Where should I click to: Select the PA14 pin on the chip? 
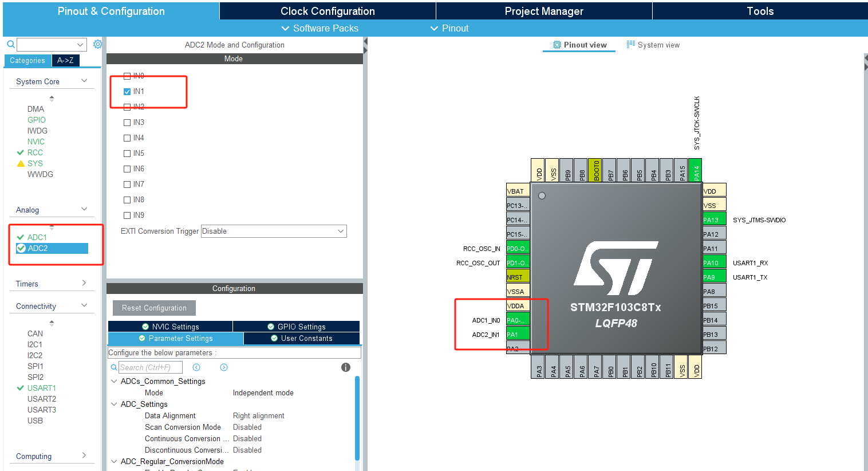696,170
